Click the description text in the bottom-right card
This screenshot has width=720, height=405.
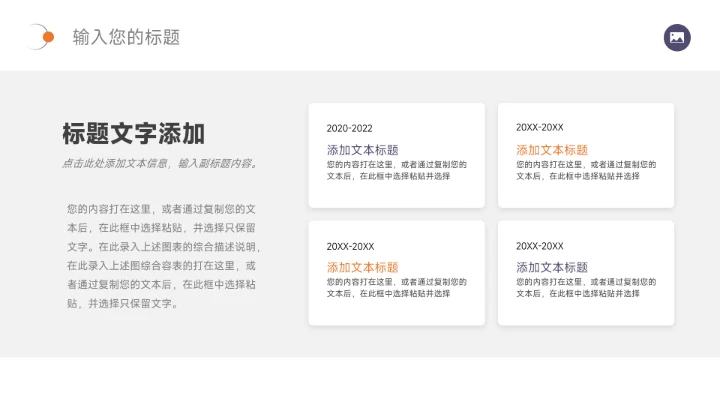point(586,288)
